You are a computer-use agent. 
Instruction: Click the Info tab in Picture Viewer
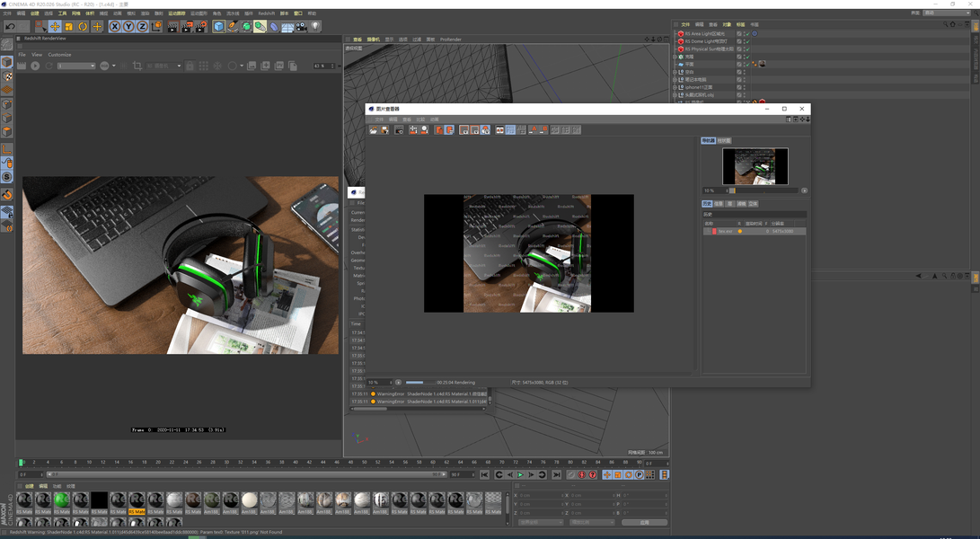[x=719, y=204]
